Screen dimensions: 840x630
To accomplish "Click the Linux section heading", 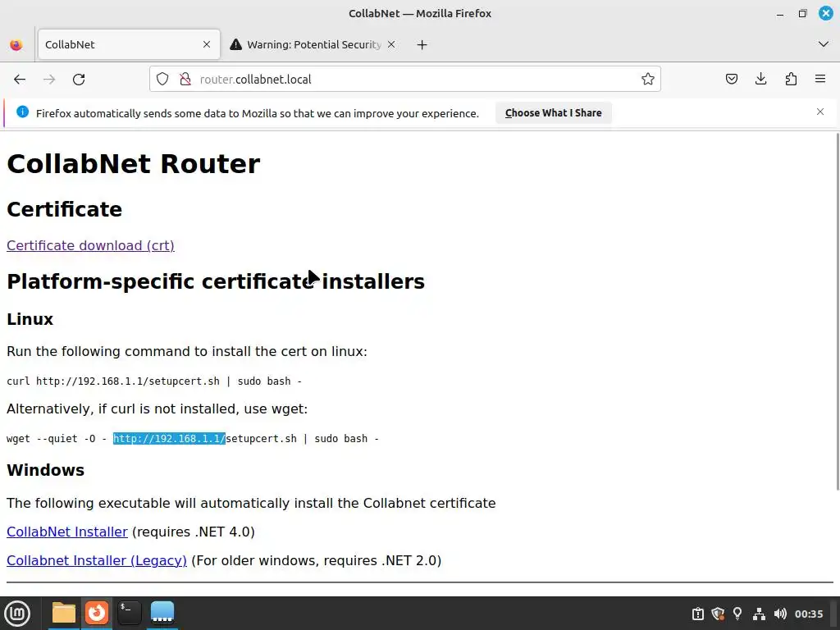I will (30, 319).
